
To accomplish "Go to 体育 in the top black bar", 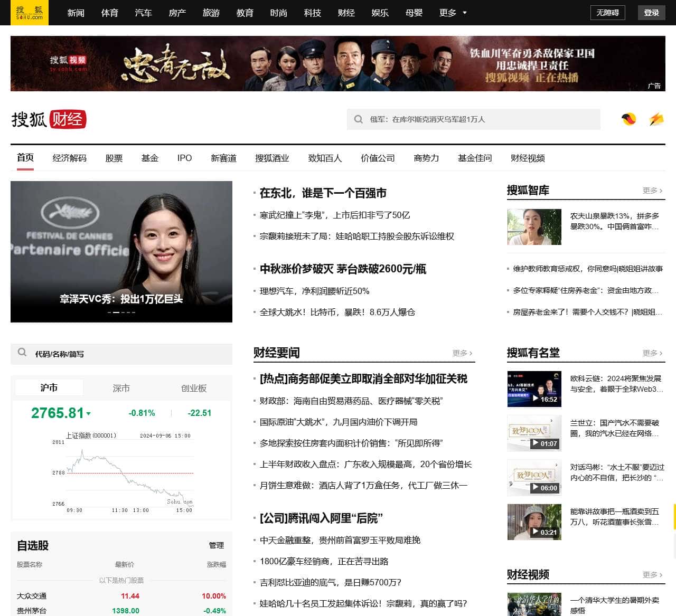I will pos(110,13).
